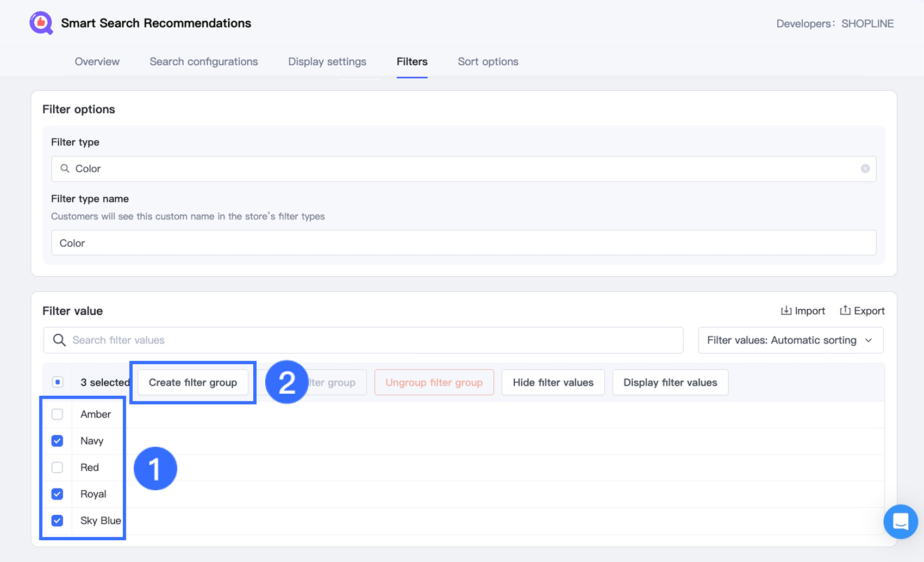Open the Filter type Color combo box
Viewport: 924px width, 562px height.
tap(463, 168)
